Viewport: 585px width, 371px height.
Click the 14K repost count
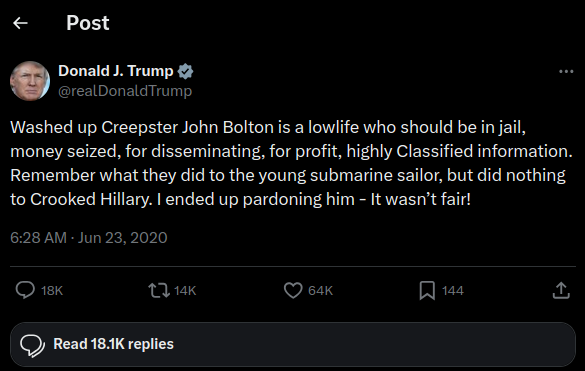[185, 291]
